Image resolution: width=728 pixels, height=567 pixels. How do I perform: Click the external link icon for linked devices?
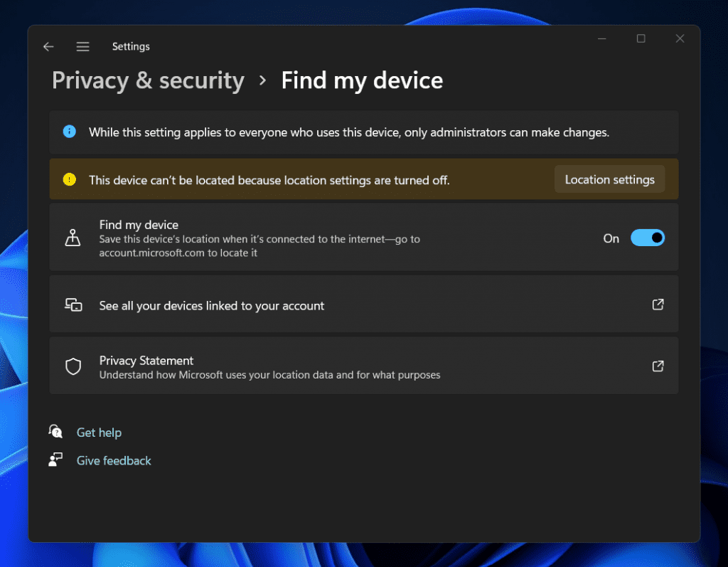pyautogui.click(x=658, y=304)
